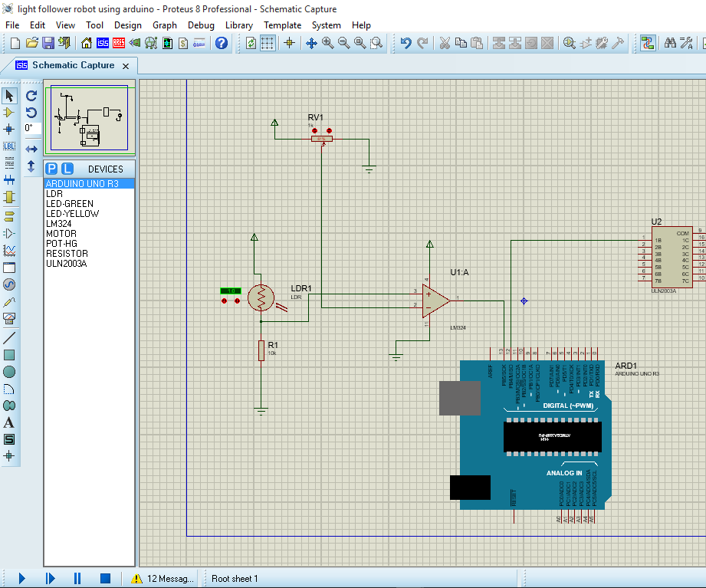The image size is (706, 588).
Task: Click the Search binoculars icon
Action: coord(671,43)
